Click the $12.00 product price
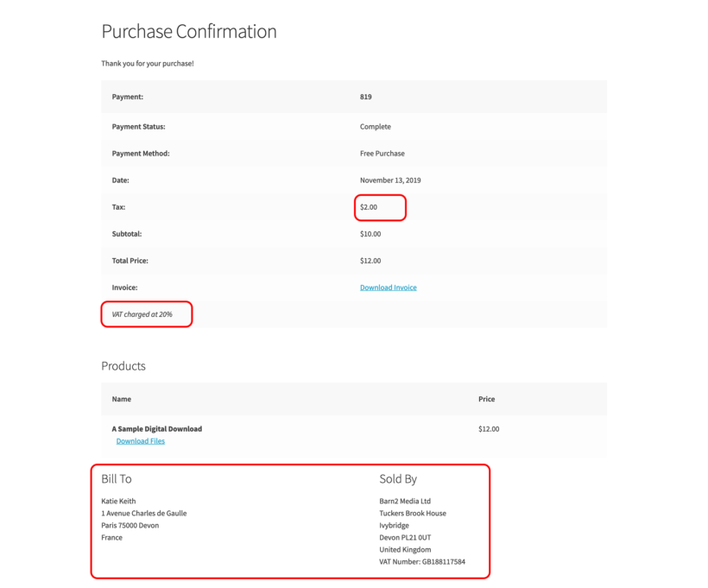The width and height of the screenshot is (708, 588). click(x=488, y=428)
